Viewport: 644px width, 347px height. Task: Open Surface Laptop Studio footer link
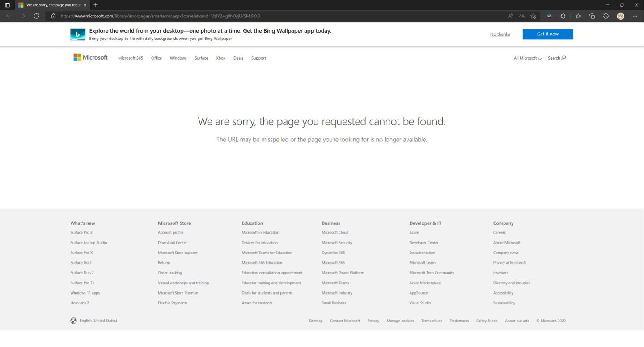(89, 243)
